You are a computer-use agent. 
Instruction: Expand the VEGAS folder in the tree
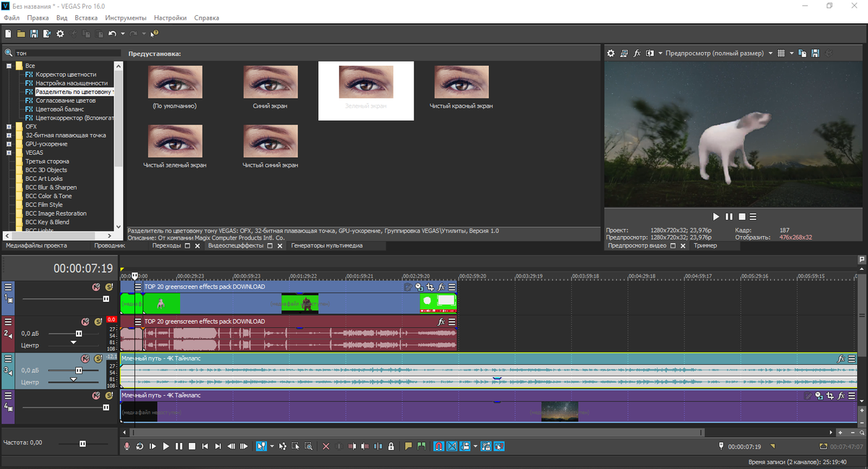pos(9,152)
